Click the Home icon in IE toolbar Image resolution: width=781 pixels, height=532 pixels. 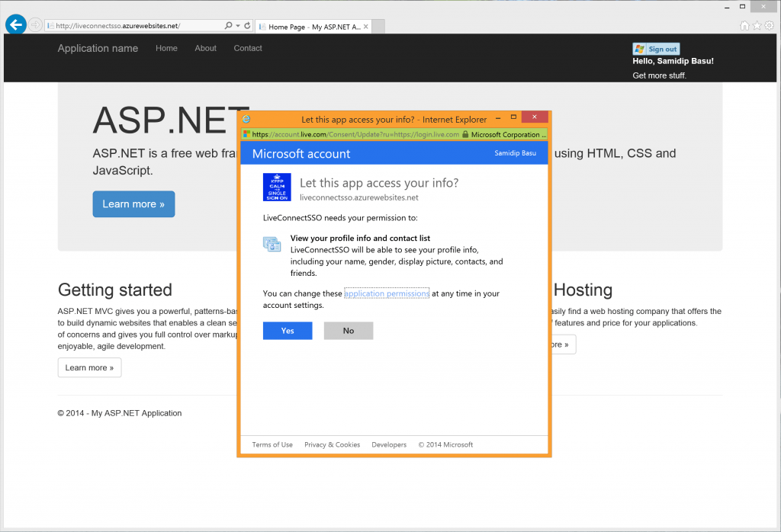coord(744,25)
